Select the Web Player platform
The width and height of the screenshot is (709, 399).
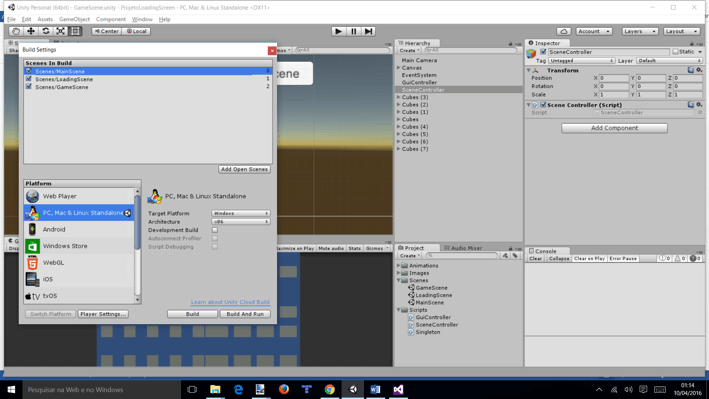click(x=79, y=196)
